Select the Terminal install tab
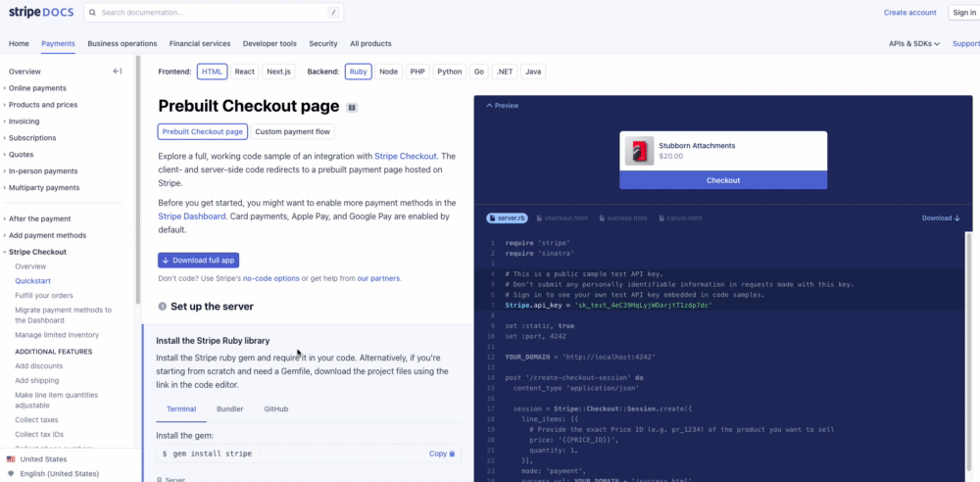Image resolution: width=980 pixels, height=482 pixels. [x=181, y=409]
